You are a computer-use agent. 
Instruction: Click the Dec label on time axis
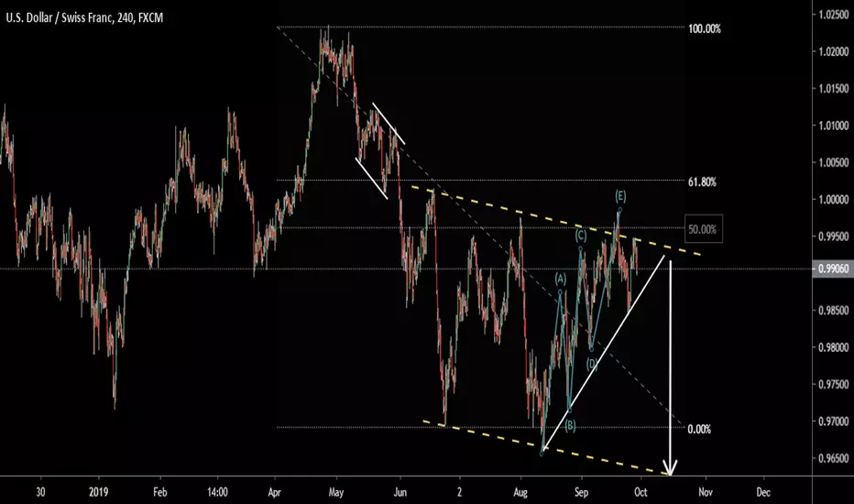(x=763, y=493)
